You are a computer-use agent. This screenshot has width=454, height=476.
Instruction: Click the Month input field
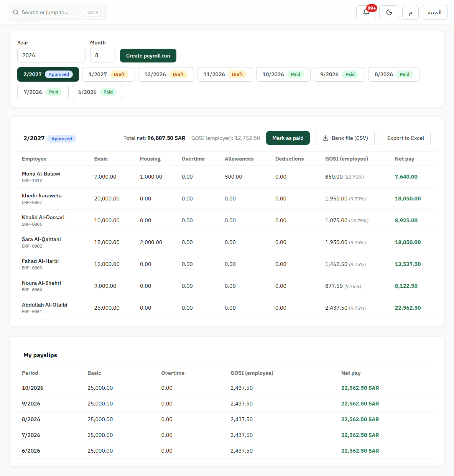pyautogui.click(x=103, y=55)
